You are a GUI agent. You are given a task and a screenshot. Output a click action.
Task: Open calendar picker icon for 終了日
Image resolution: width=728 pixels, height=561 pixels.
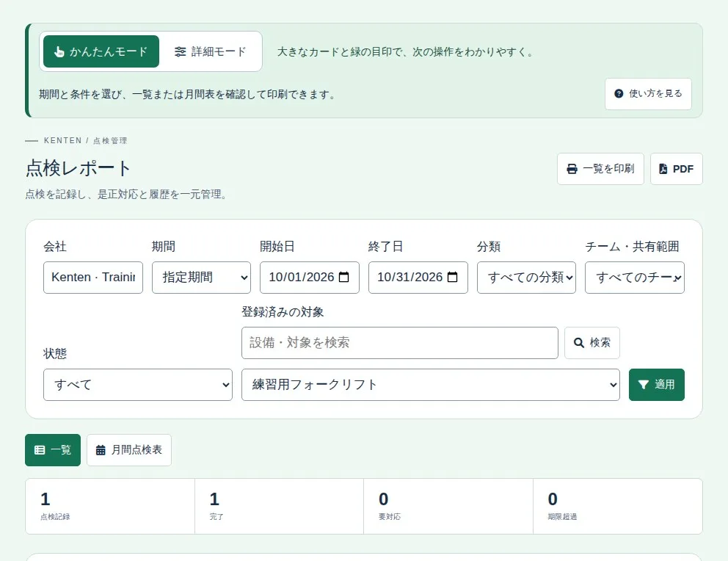452,278
